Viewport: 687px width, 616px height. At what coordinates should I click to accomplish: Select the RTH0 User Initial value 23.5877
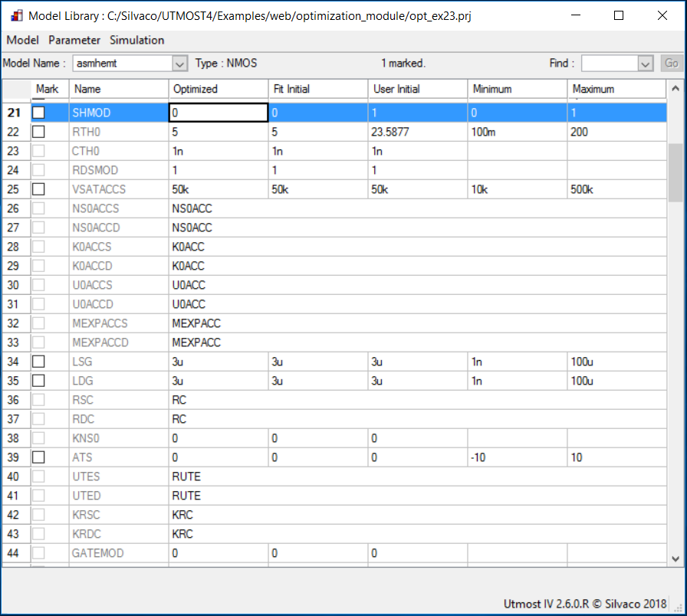pos(418,132)
